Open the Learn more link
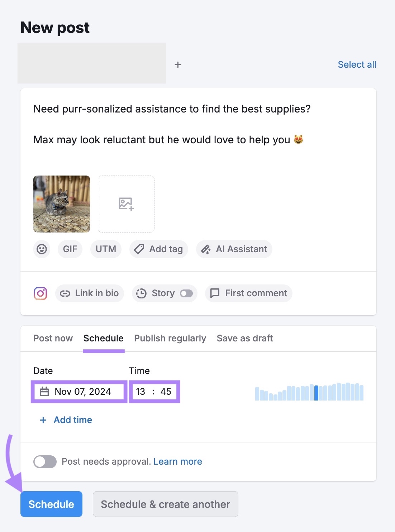 point(177,461)
